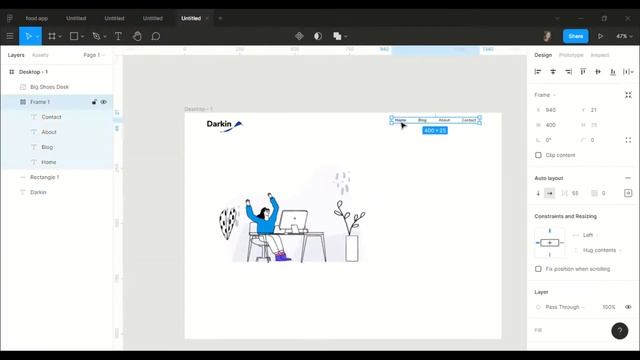The height and width of the screenshot is (360, 640).
Task: Open the Figma home icon
Action: coord(10,18)
